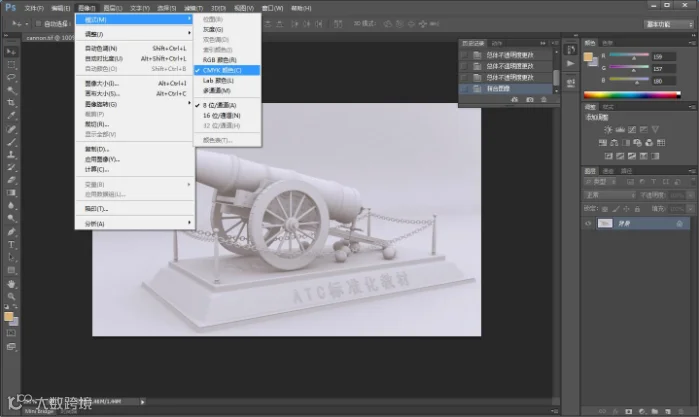Select the Clone Stamp tool
Viewport: 699px width, 417px height.
(11, 155)
